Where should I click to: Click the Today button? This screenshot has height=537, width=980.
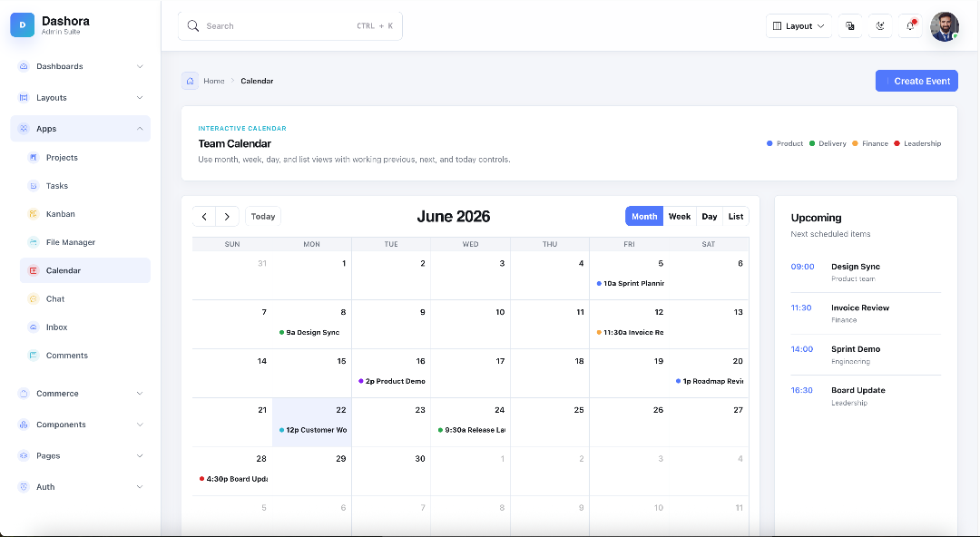263,216
